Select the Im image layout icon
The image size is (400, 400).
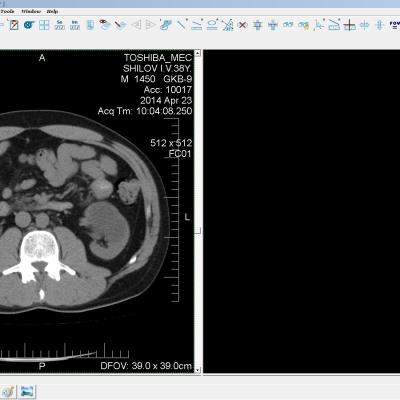pyautogui.click(x=75, y=25)
